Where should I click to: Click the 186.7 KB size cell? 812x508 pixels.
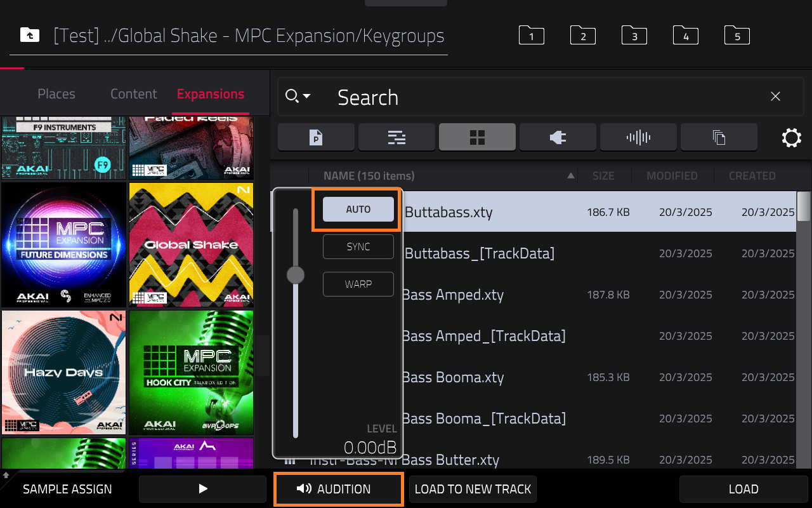tap(608, 212)
